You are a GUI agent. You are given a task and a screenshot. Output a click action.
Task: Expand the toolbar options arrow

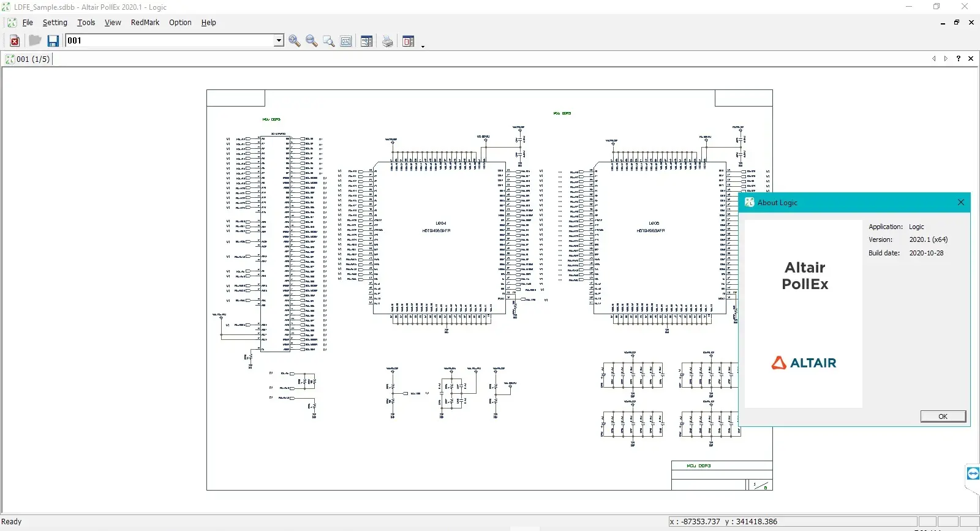coord(423,46)
